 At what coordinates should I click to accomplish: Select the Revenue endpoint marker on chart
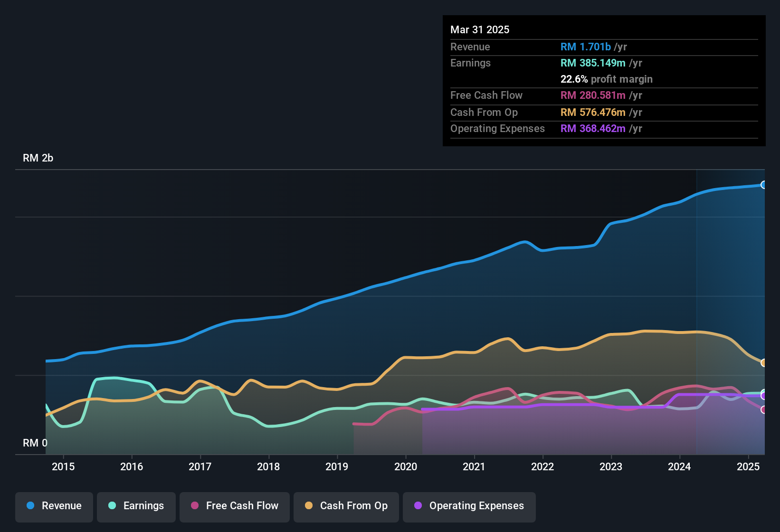tap(763, 185)
